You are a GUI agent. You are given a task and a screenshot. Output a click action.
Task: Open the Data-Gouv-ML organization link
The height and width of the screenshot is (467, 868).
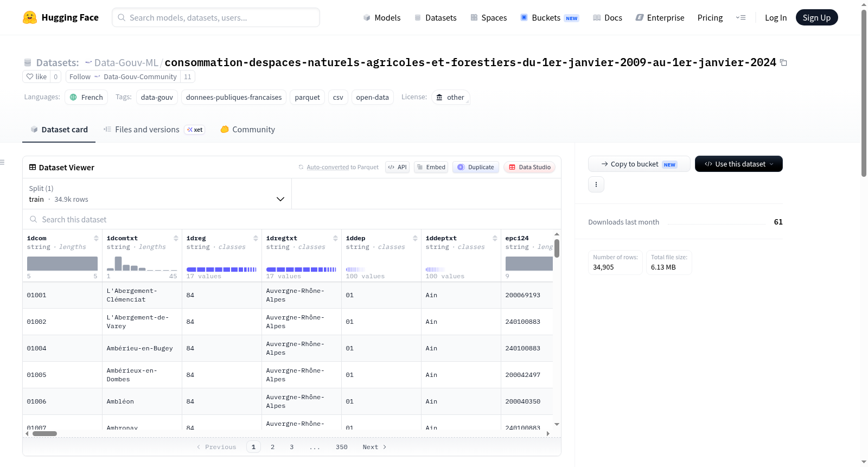click(126, 63)
